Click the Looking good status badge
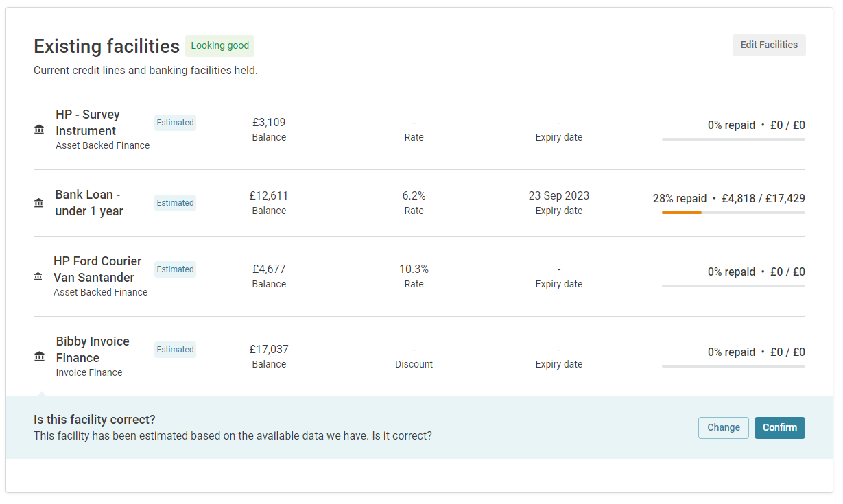 click(219, 46)
